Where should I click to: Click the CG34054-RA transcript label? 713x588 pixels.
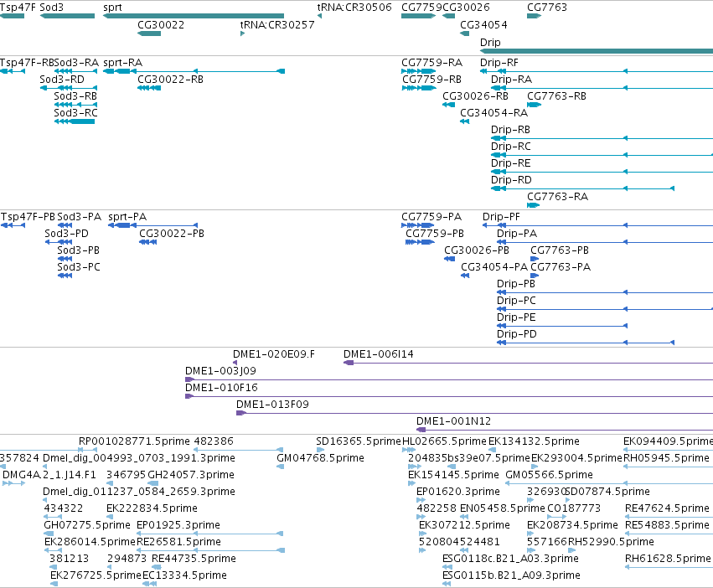pyautogui.click(x=493, y=113)
